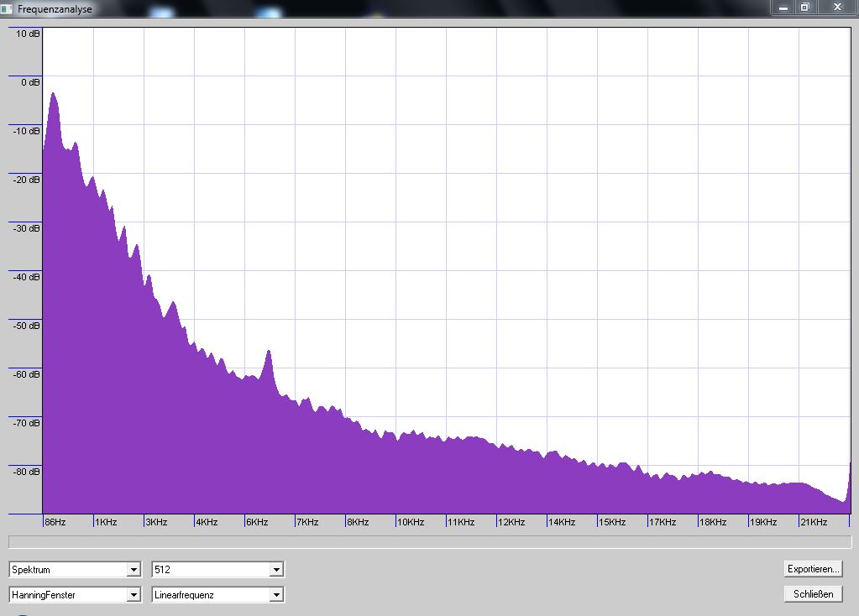859x616 pixels.
Task: Click the Frequenzanalyse title text
Action: 55,9
